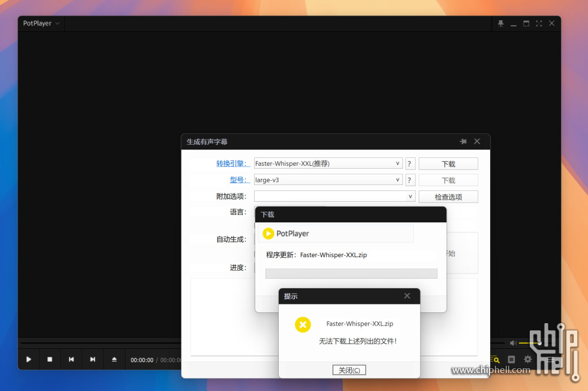
Task: Pin the 生成有声字幕 dialog
Action: tap(463, 142)
